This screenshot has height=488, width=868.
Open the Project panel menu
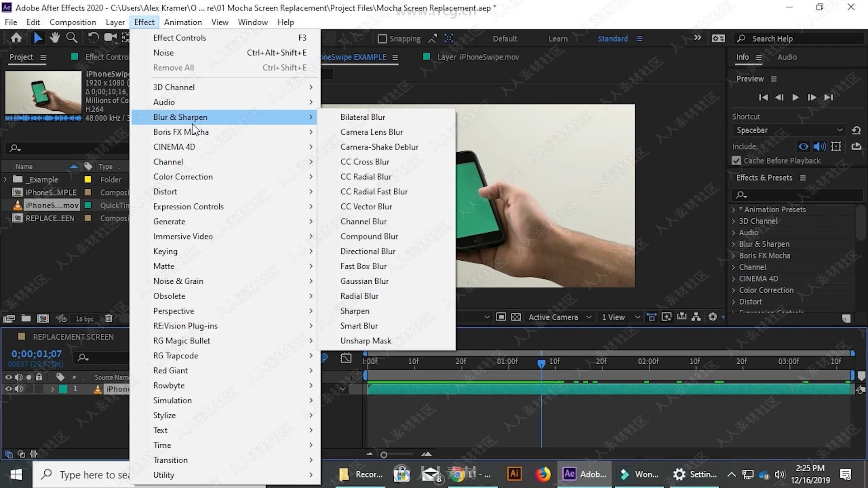click(43, 57)
